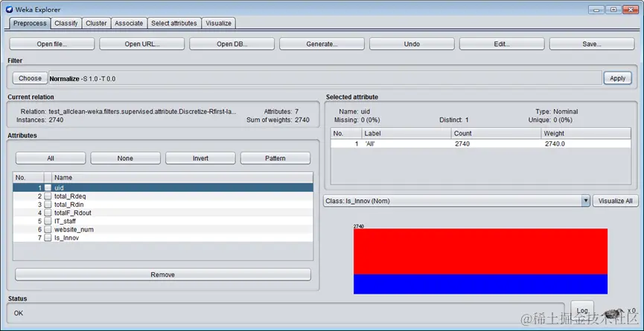The width and height of the screenshot is (644, 331).
Task: Tick the checkbox for total_Rdeq attribute
Action: pyautogui.click(x=48, y=196)
